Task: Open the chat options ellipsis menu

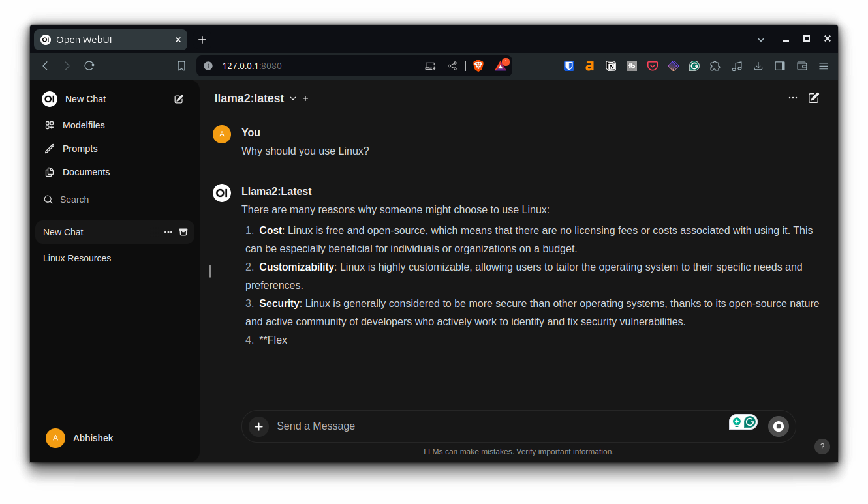Action: coord(792,97)
